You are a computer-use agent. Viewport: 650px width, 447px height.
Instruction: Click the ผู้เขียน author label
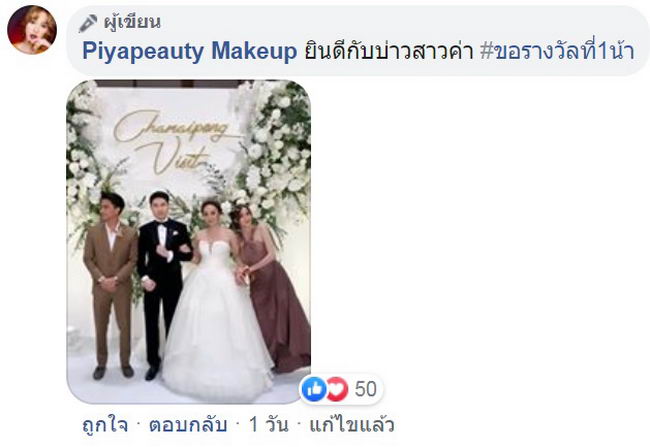pyautogui.click(x=132, y=22)
